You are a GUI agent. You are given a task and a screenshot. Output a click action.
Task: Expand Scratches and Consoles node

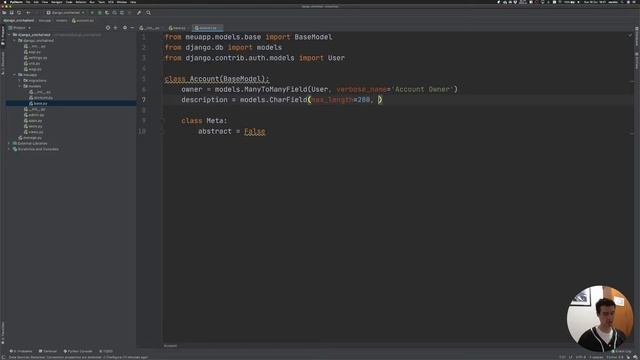coord(9,149)
